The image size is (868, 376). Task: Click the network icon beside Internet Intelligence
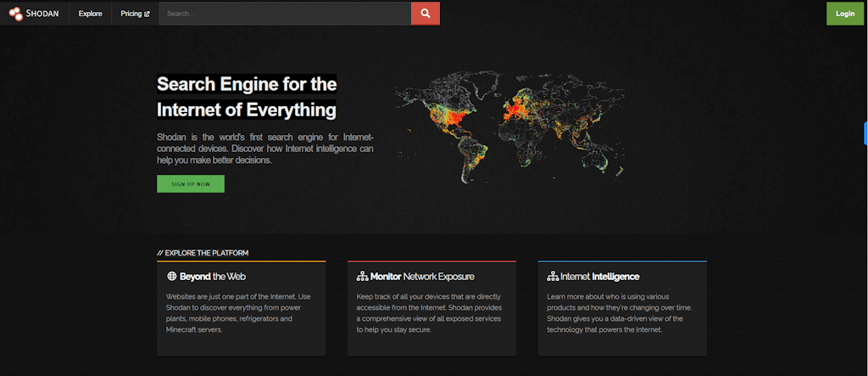pyautogui.click(x=553, y=276)
